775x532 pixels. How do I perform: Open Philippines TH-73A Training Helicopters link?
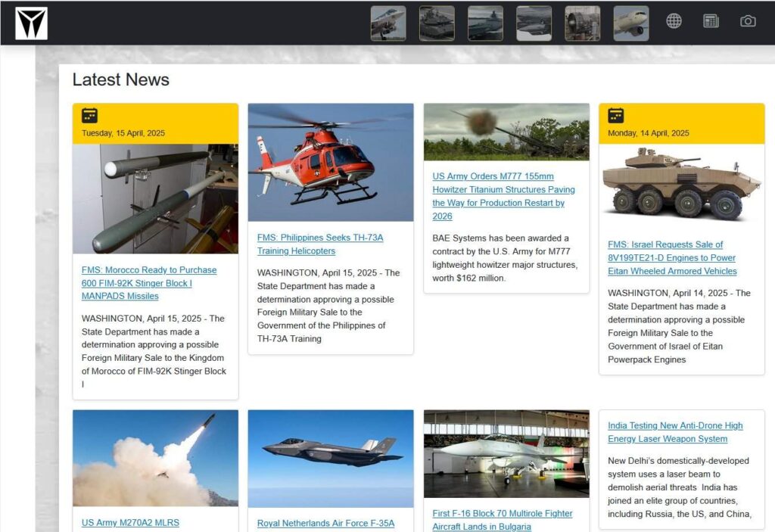320,244
